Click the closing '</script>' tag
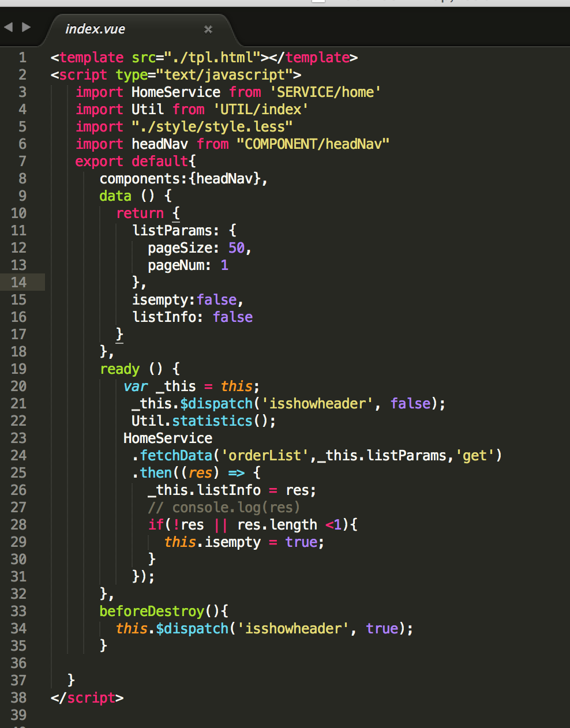The width and height of the screenshot is (570, 728). point(87,697)
